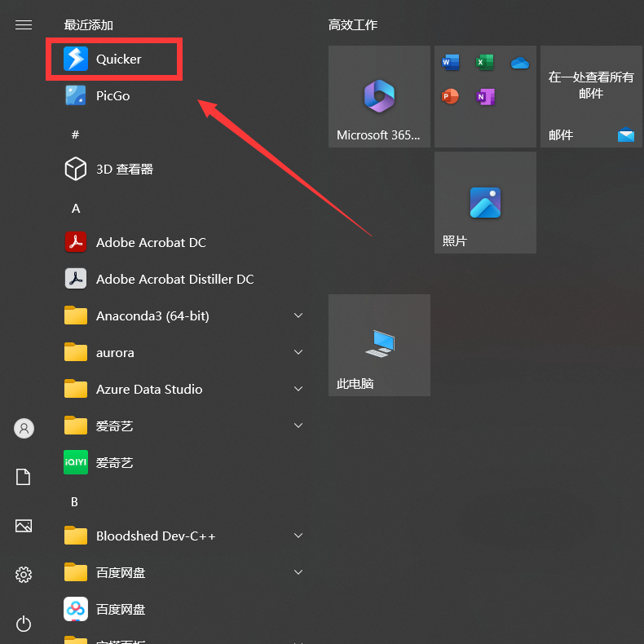Click the Power button icon
Screen dimensions: 644x644
(24, 624)
